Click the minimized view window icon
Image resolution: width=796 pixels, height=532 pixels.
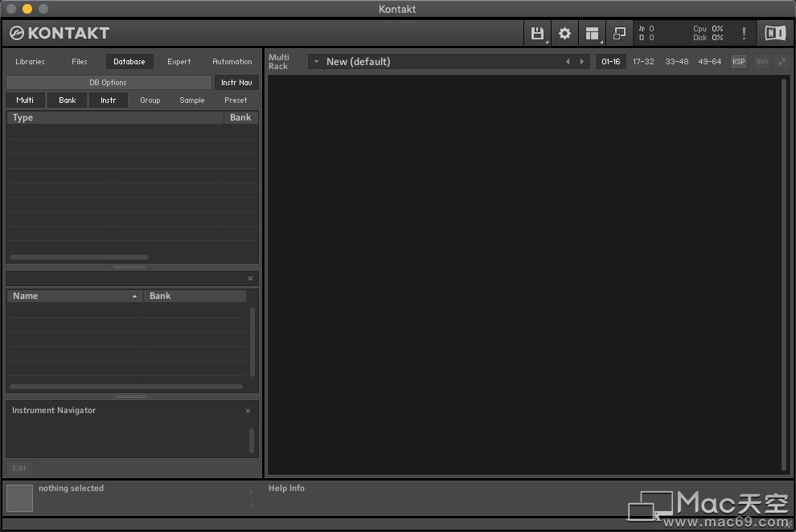tap(619, 33)
